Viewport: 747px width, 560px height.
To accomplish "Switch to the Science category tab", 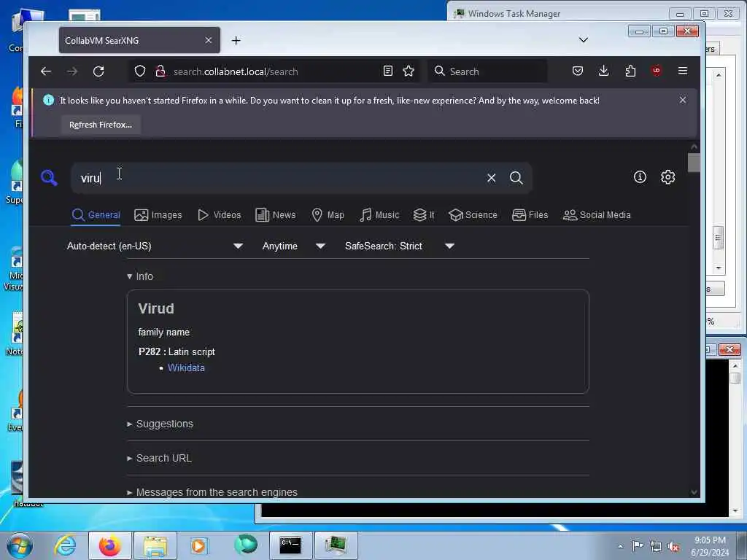I will (x=473, y=215).
